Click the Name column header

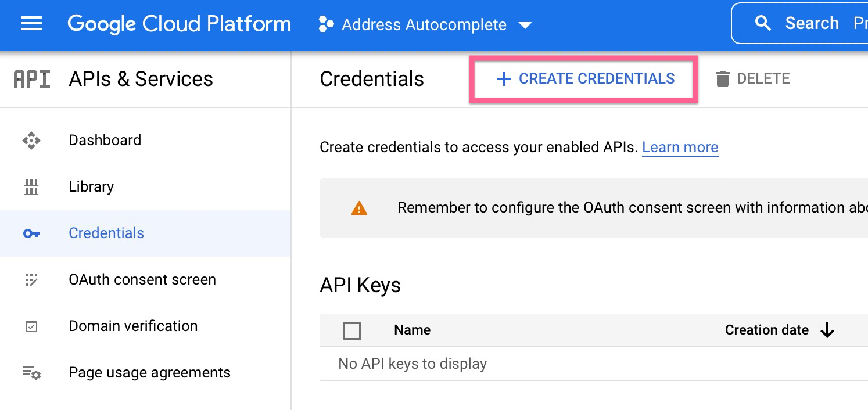click(x=412, y=330)
